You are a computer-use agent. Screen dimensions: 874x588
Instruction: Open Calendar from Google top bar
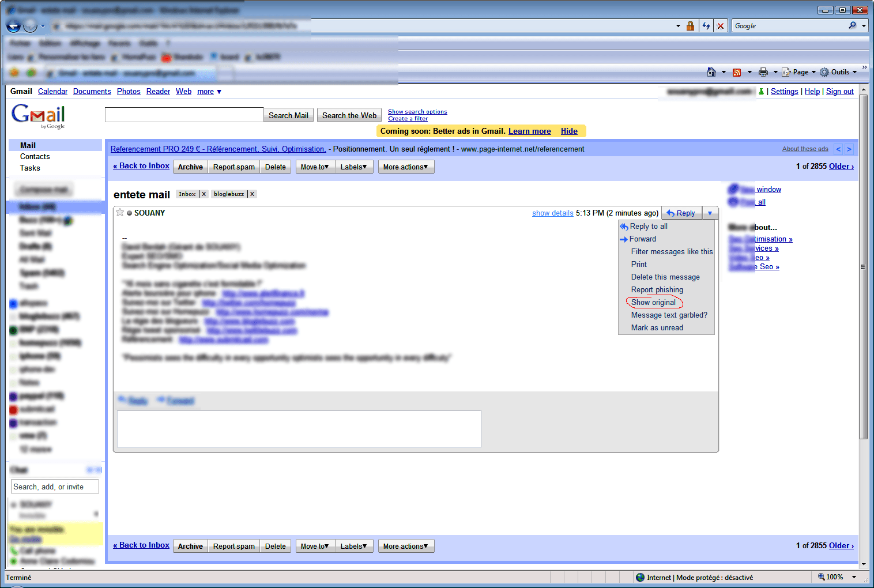[x=52, y=92]
